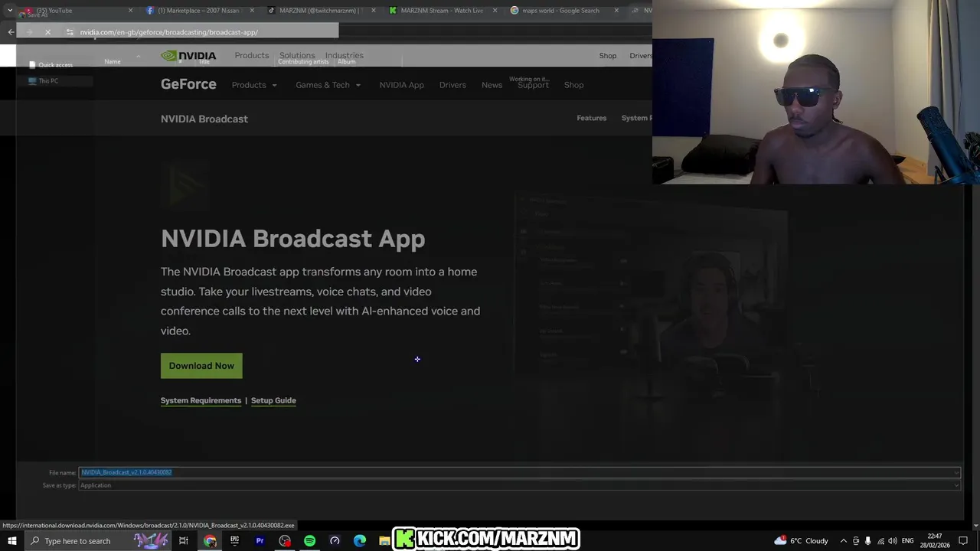Click the microphone tray icon
The width and height of the screenshot is (980, 551).
(868, 541)
